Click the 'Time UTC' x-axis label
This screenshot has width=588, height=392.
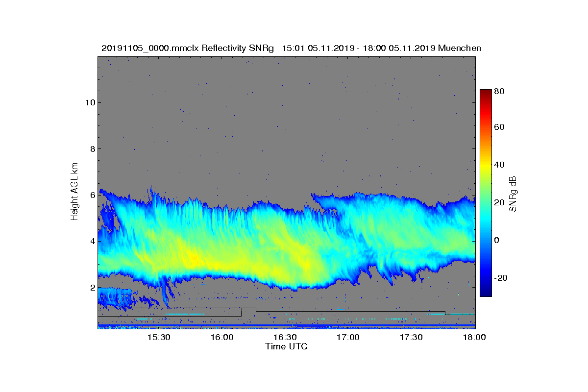tap(287, 346)
